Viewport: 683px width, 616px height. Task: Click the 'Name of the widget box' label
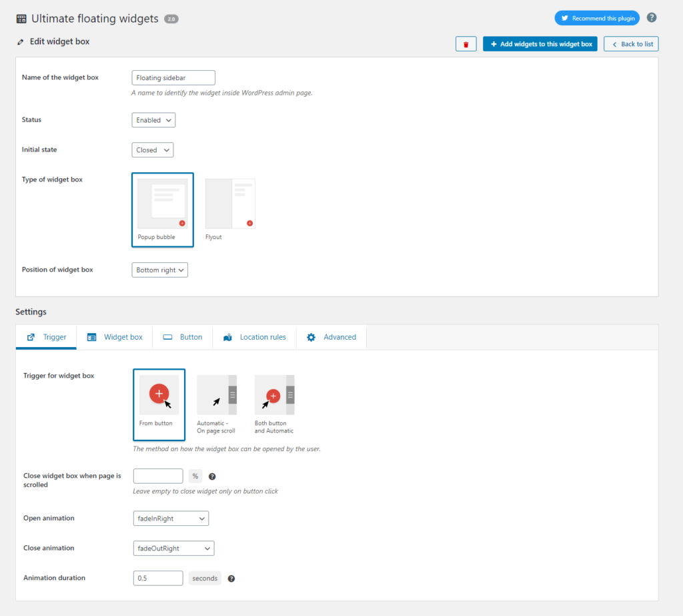(60, 77)
